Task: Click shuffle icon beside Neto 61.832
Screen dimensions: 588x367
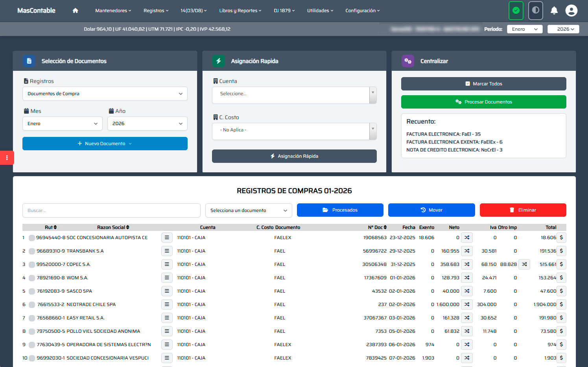Action: [467, 331]
